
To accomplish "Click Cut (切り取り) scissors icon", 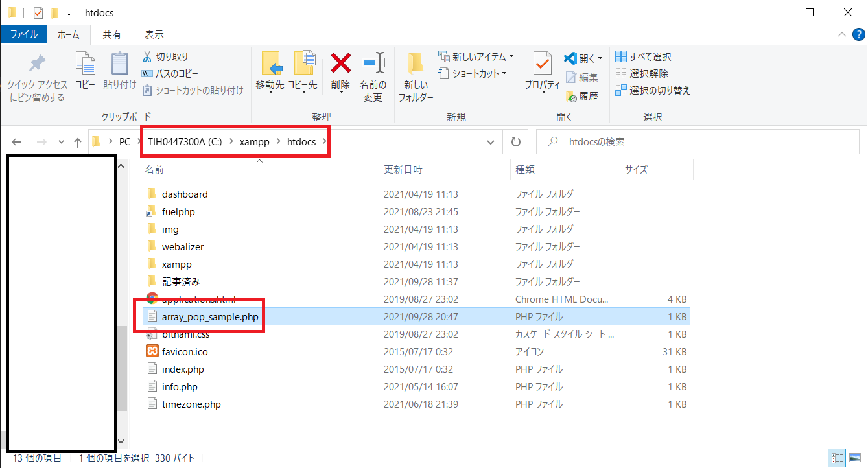I will 147,56.
